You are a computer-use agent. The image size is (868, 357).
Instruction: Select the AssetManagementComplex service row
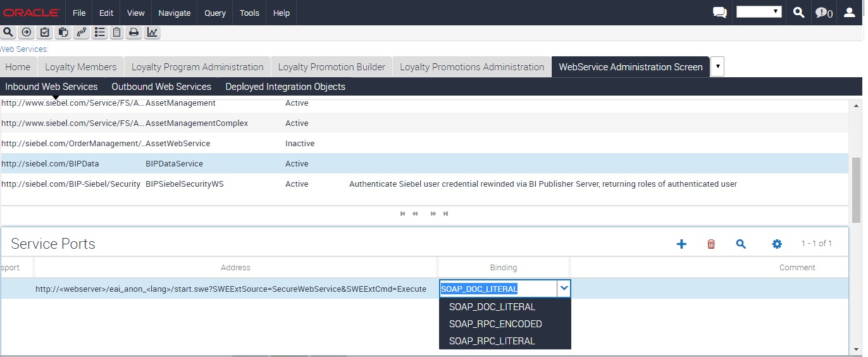[x=425, y=123]
